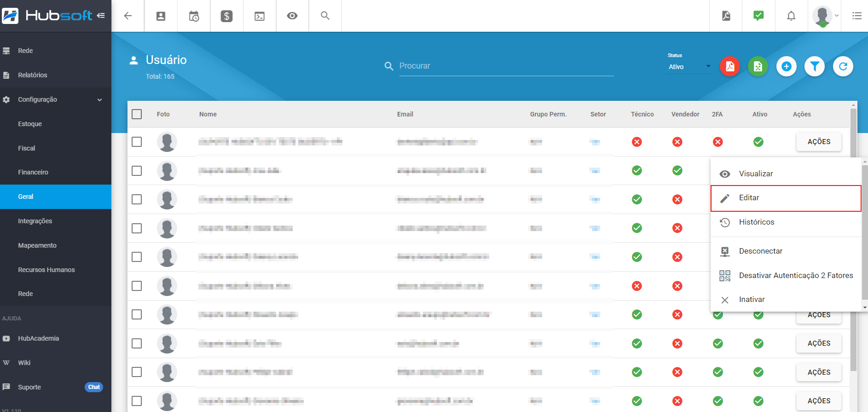The height and width of the screenshot is (412, 868).
Task: Click AÇÕES button on first user row
Action: [819, 142]
